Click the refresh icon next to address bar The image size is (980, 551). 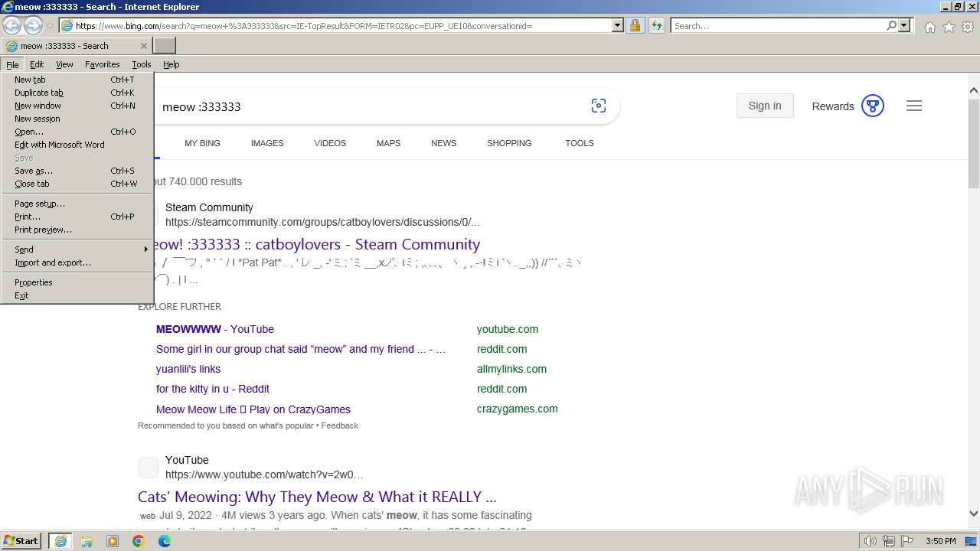[x=656, y=25]
